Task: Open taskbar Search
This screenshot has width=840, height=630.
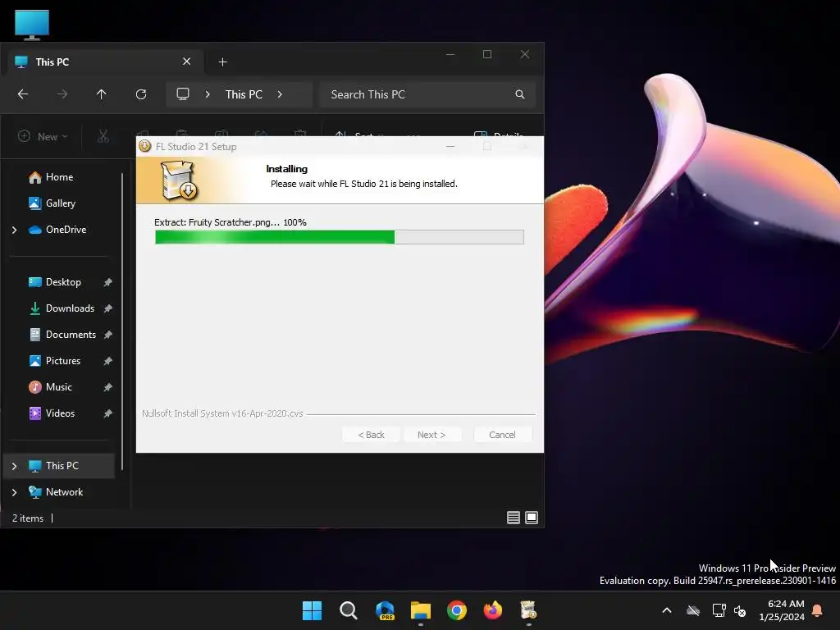Action: [x=348, y=610]
